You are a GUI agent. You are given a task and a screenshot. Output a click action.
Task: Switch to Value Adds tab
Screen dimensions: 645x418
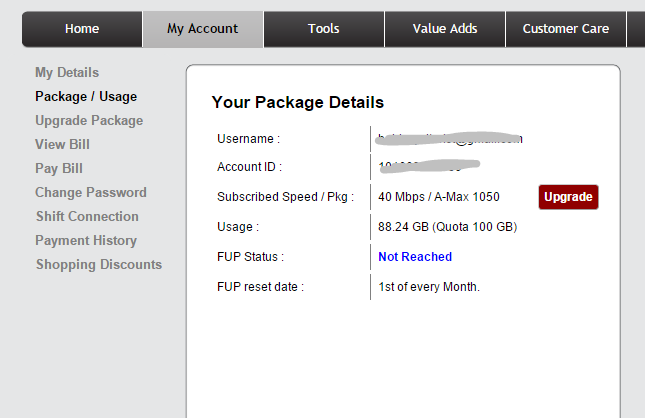point(445,29)
